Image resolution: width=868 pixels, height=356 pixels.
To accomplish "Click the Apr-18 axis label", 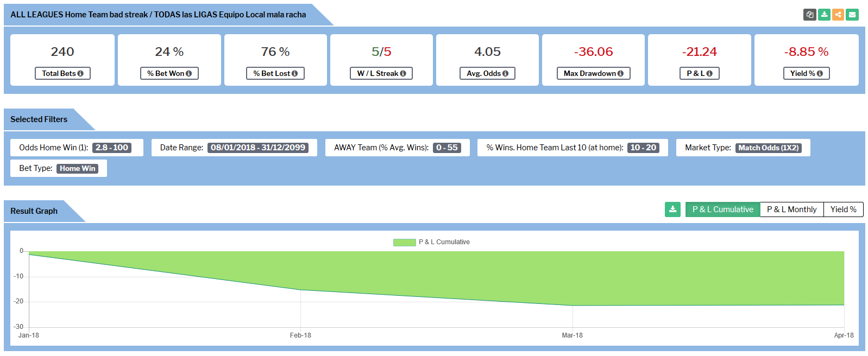I will 844,335.
